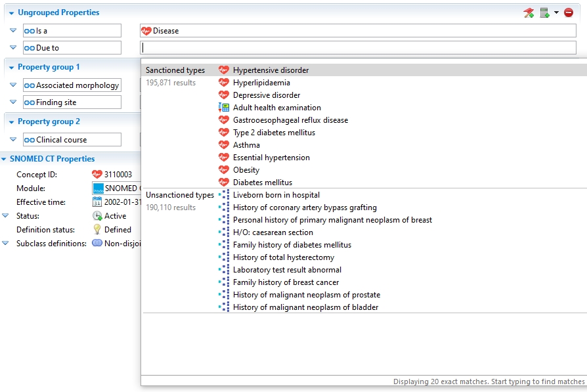Click the Clinical course property box
587x392 pixels.
(x=72, y=140)
